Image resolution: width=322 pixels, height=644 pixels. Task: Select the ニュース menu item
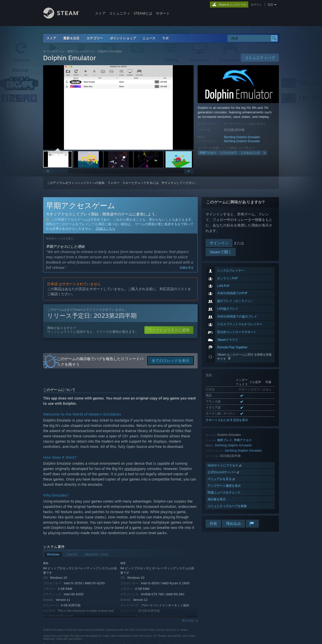(149, 38)
